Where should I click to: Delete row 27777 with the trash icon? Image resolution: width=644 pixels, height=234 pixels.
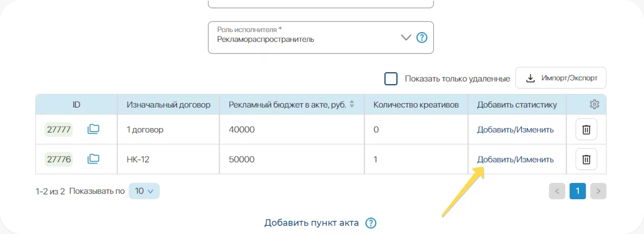pos(586,129)
